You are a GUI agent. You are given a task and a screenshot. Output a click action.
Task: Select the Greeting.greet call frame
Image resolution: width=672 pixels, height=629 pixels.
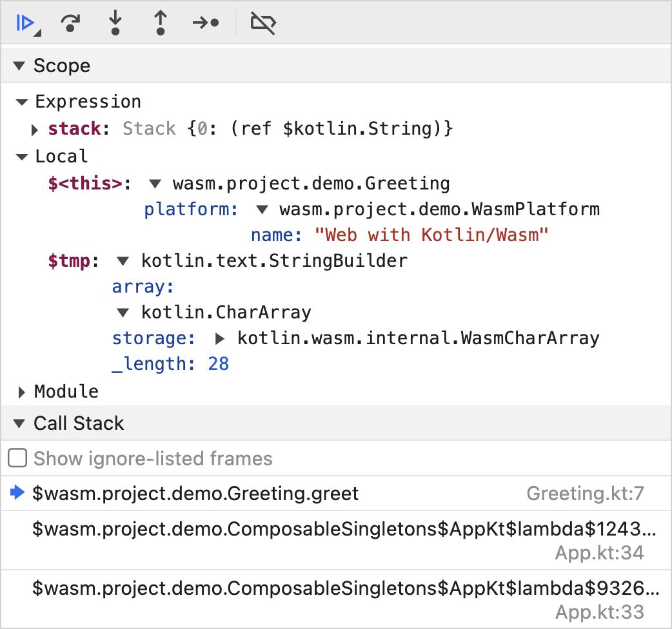[x=195, y=494]
